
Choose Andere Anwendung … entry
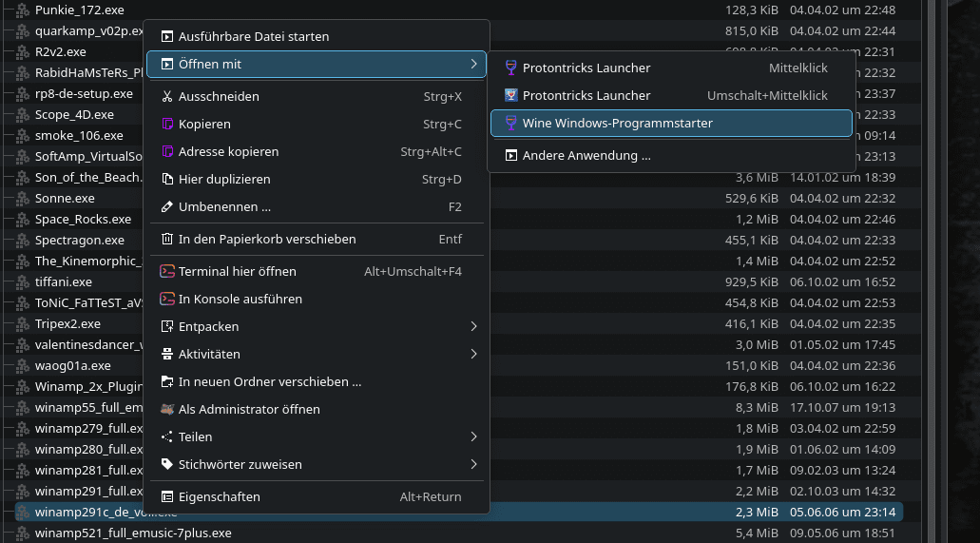[x=671, y=156]
